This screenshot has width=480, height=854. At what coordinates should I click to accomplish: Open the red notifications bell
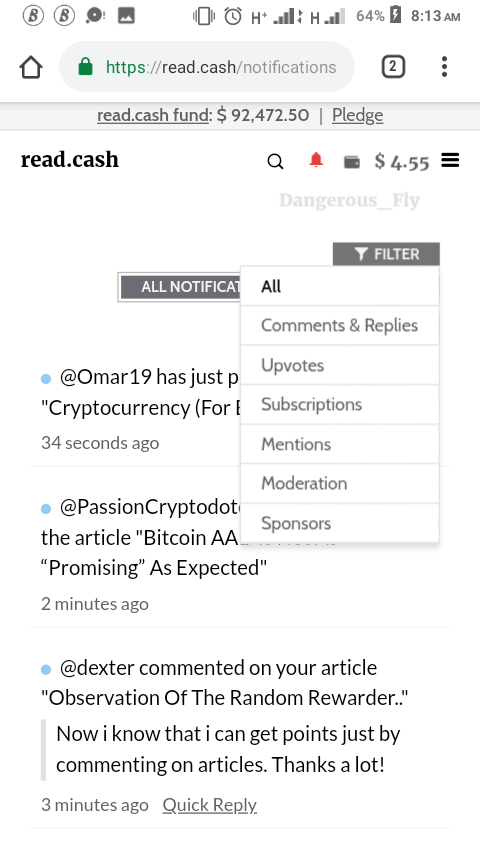click(x=316, y=160)
